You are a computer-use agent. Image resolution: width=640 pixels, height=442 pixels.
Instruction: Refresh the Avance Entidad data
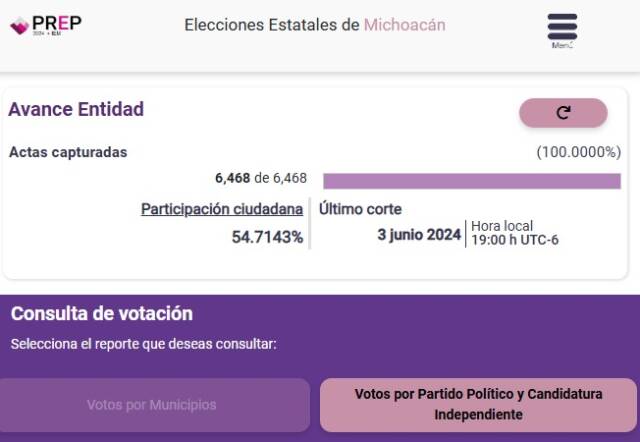[563, 113]
